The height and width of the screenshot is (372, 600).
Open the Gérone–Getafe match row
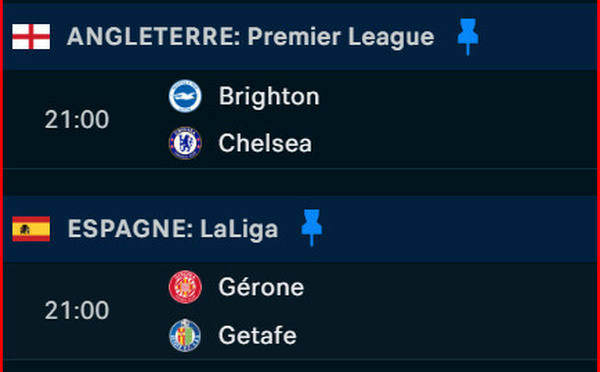point(300,311)
